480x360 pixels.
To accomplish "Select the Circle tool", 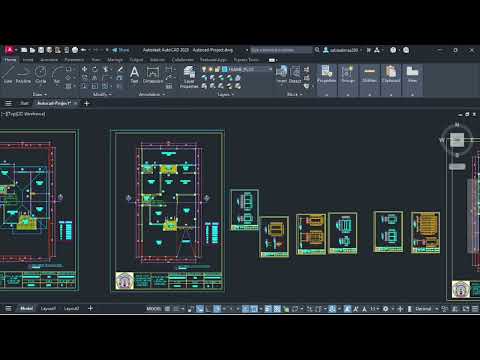I will pos(41,75).
